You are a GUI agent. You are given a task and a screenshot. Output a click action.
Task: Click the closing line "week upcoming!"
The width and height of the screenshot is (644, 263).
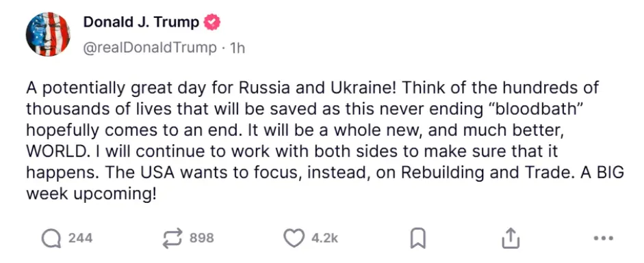click(92, 194)
